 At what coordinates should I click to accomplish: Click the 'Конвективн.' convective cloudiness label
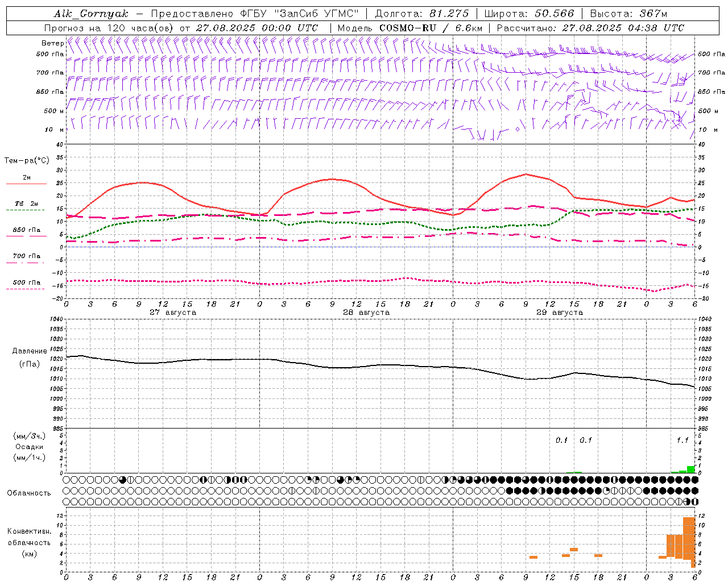point(29,531)
